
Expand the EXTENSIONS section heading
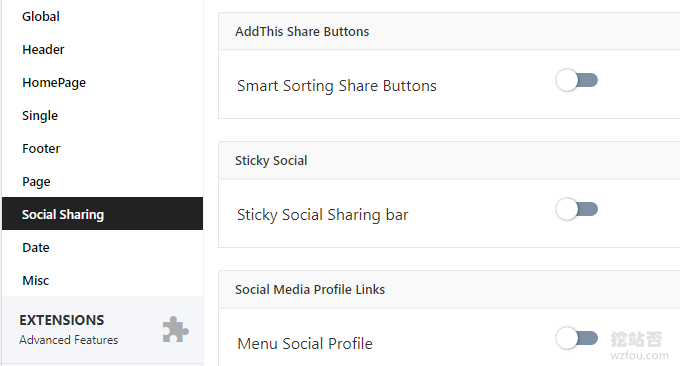click(x=62, y=320)
